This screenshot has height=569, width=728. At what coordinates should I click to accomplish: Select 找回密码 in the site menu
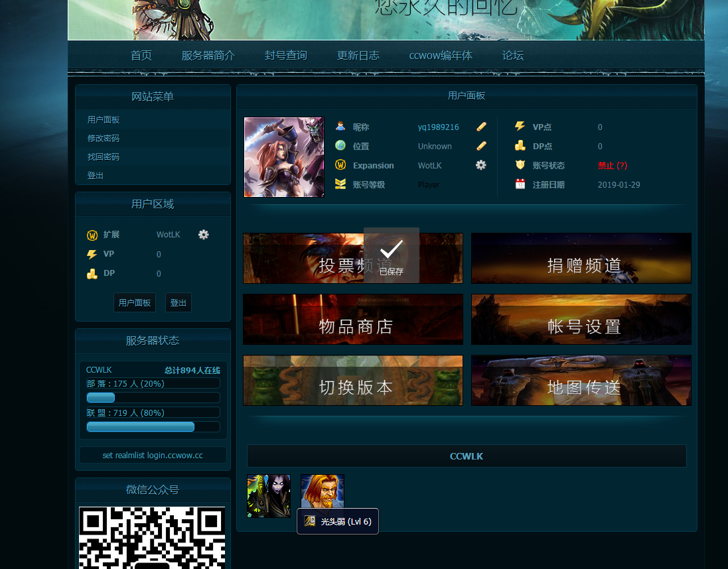104,157
